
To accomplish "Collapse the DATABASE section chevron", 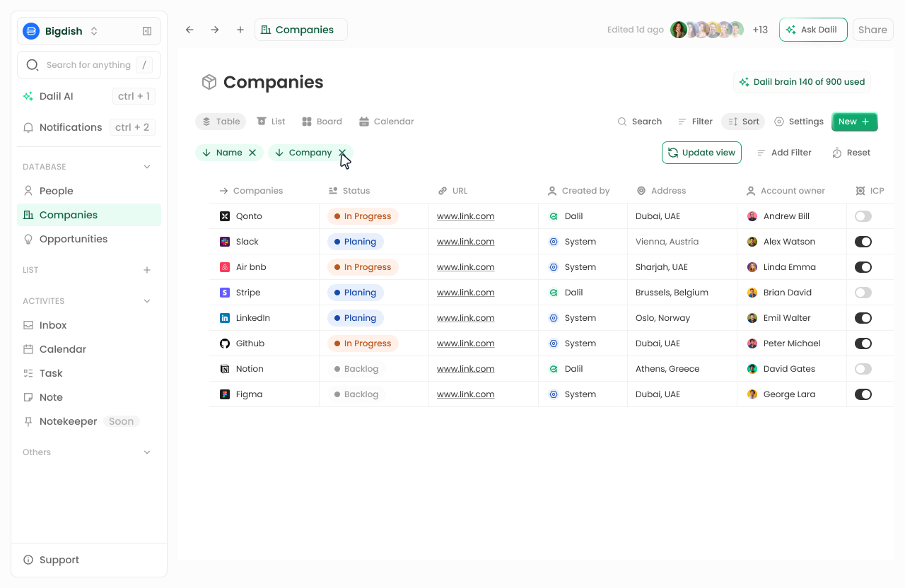I will click(x=147, y=167).
